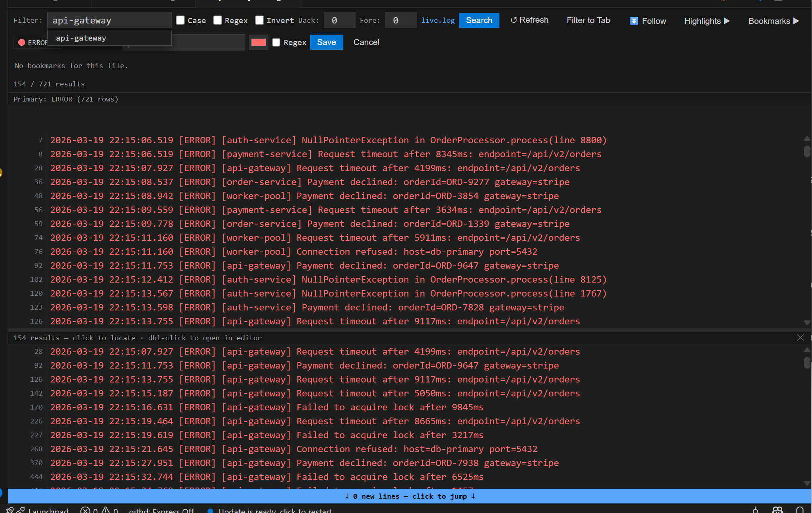Image resolution: width=812 pixels, height=513 pixels.
Task: Locate result line 370 ORD-7938 declined
Action: (406, 463)
